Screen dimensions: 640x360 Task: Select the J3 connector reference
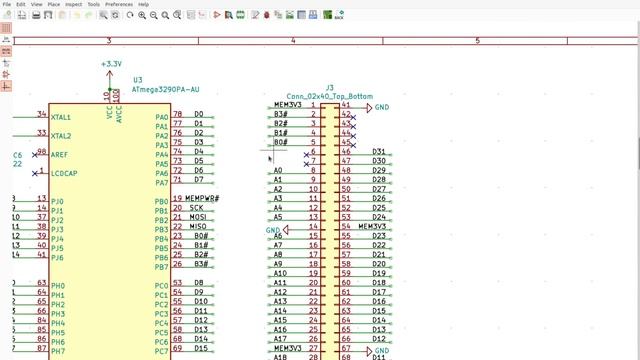pos(330,88)
